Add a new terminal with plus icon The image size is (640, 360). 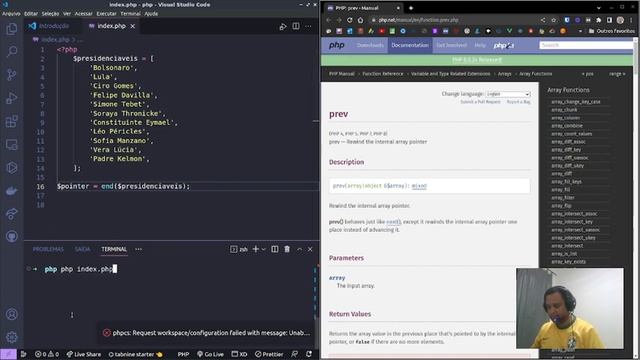[x=256, y=249]
